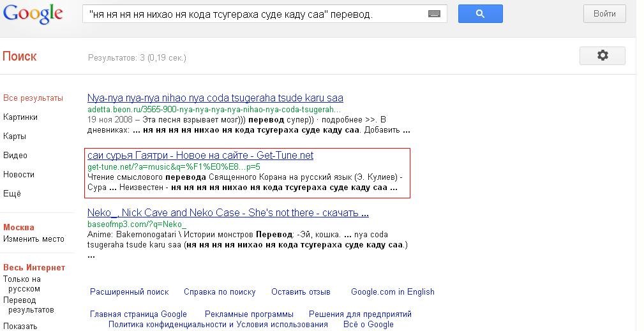
Task: Expand the Показать sidebar option
Action: pyautogui.click(x=20, y=327)
